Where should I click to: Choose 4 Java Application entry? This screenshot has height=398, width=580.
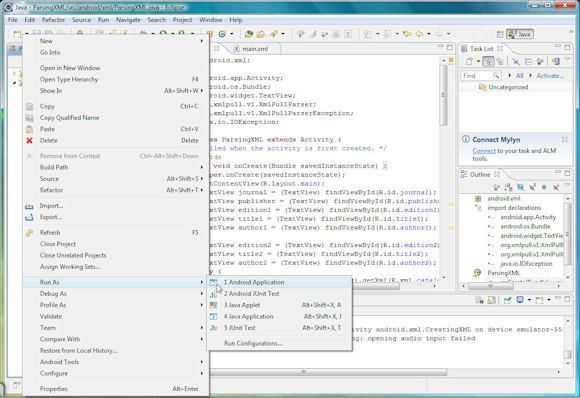249,316
